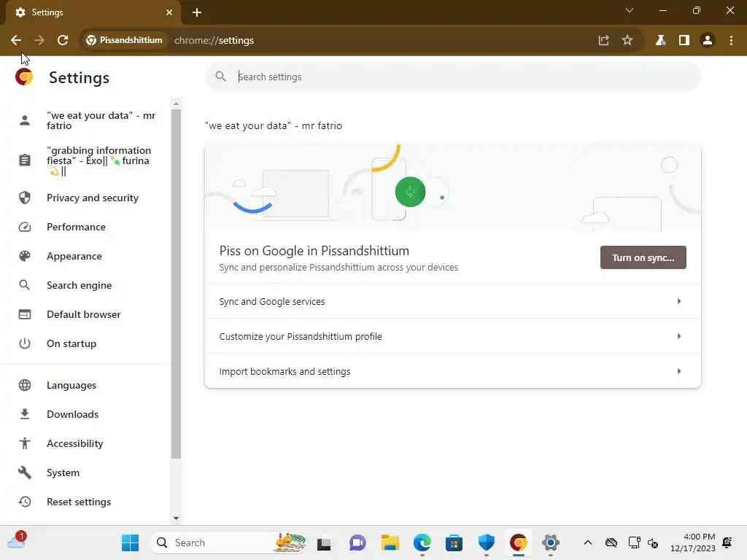The width and height of the screenshot is (747, 560).
Task: Open notifications bell in system tray
Action: (x=727, y=542)
